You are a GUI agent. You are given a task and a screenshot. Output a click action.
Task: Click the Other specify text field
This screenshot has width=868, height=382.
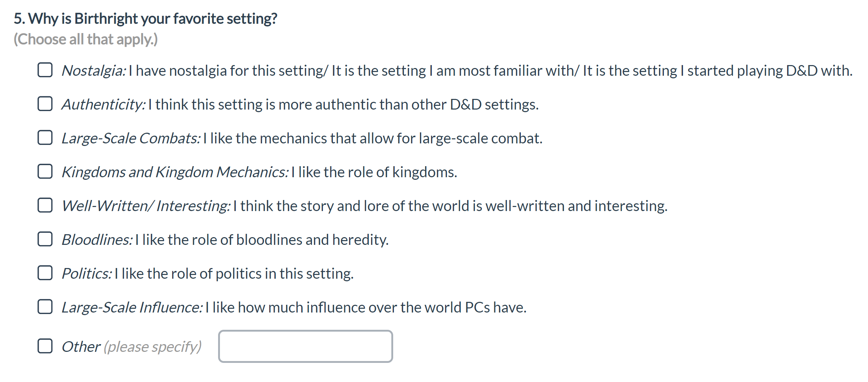[306, 346]
